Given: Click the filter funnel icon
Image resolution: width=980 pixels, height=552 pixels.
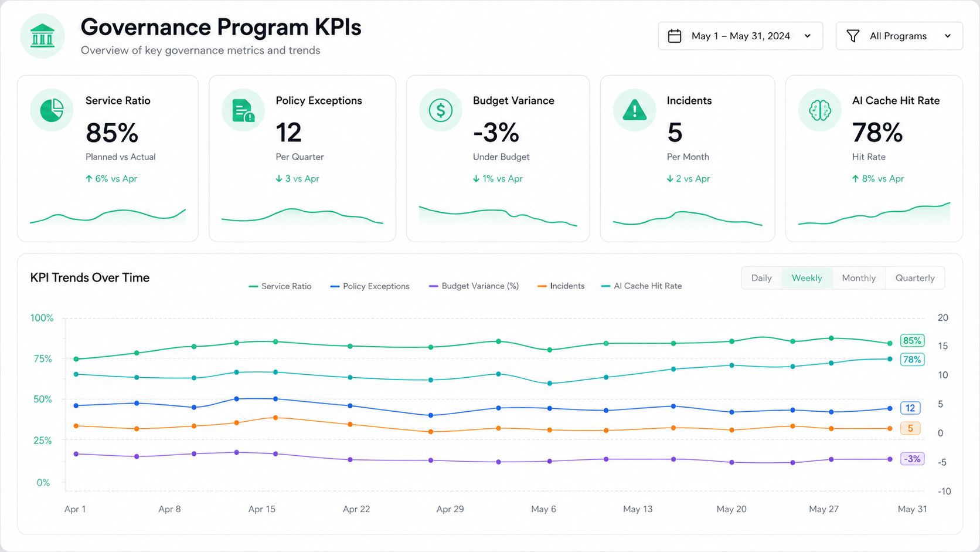Looking at the screenshot, I should click(853, 36).
